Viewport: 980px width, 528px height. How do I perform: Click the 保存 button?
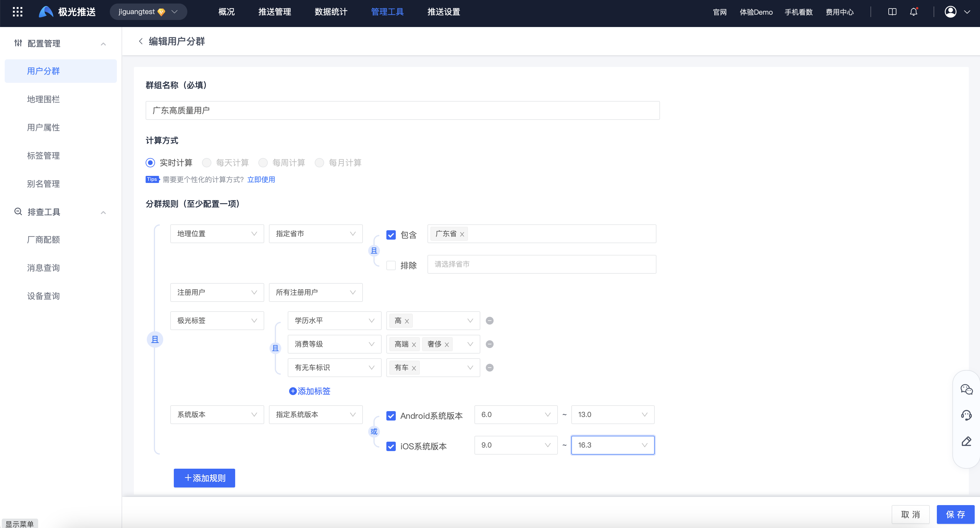[x=955, y=514]
